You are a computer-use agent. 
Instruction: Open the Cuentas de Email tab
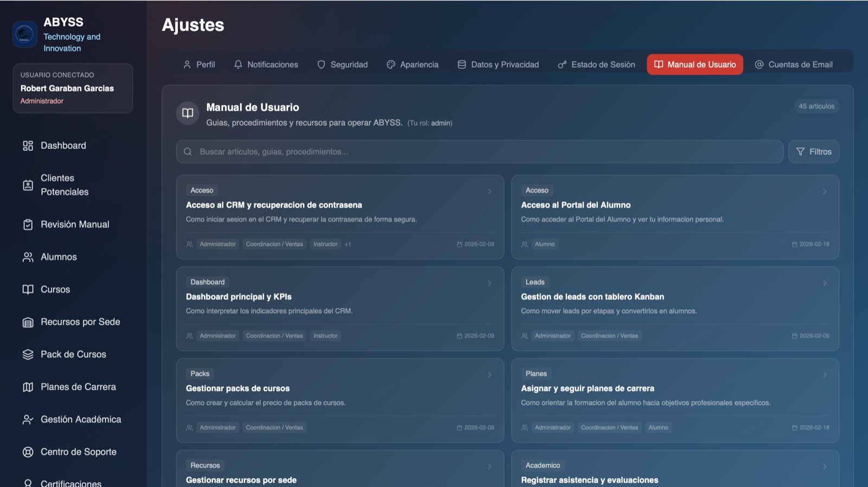click(794, 65)
